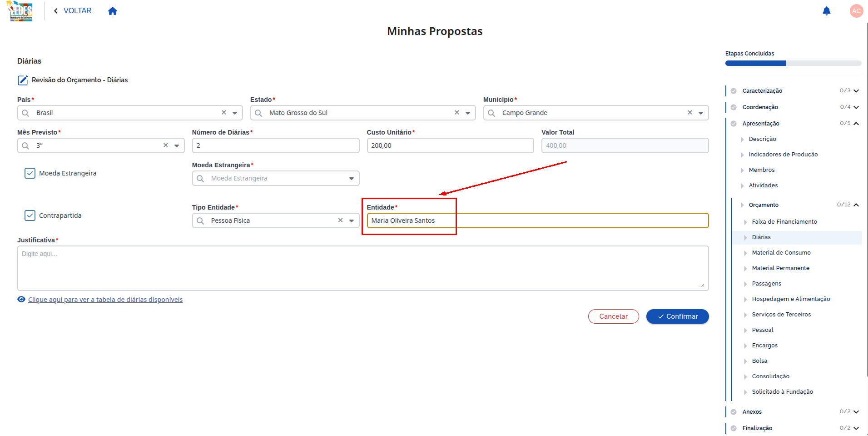Click the Cancelar button
This screenshot has height=436, width=868.
613,316
